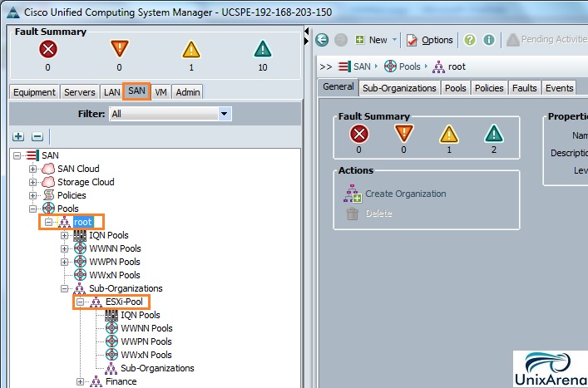The width and height of the screenshot is (588, 388).
Task: Open the Events tab
Action: click(x=559, y=88)
